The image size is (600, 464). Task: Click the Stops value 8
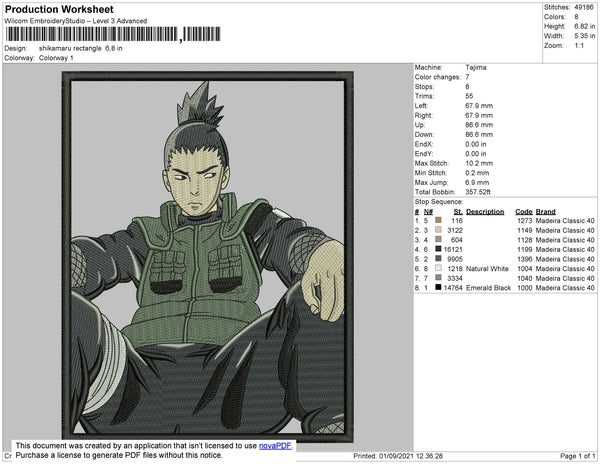point(467,86)
